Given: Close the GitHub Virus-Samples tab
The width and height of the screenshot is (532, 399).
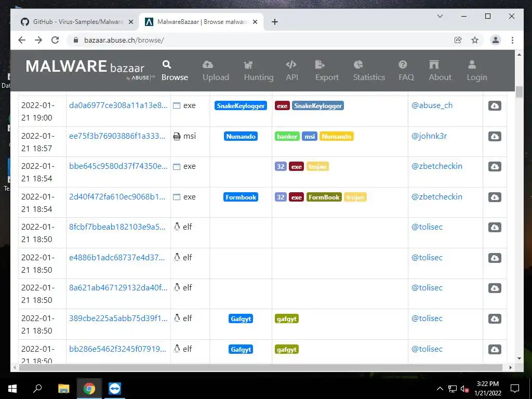Looking at the screenshot, I should [x=131, y=22].
